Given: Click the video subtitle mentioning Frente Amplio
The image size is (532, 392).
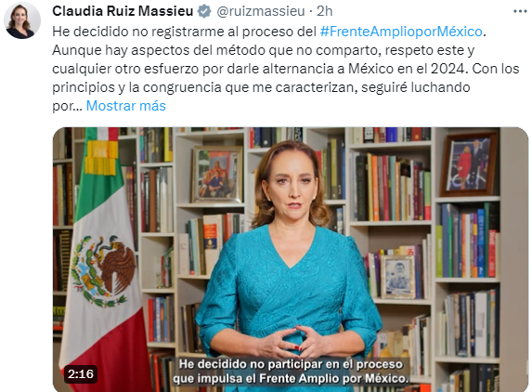Looking at the screenshot, I should tap(292, 378).
